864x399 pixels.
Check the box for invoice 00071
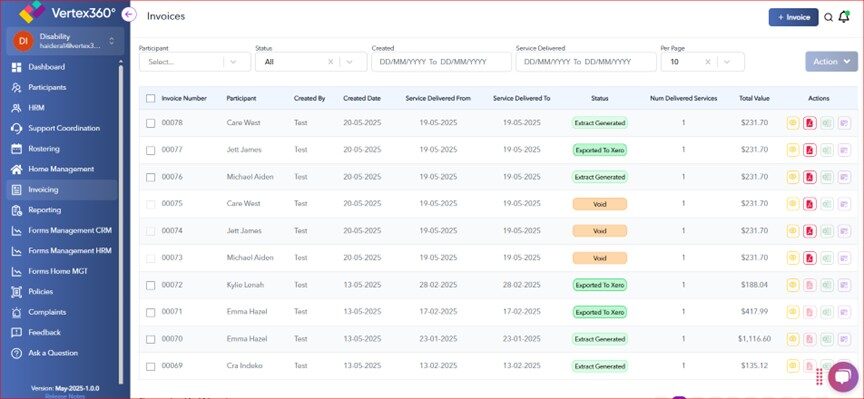coord(150,312)
